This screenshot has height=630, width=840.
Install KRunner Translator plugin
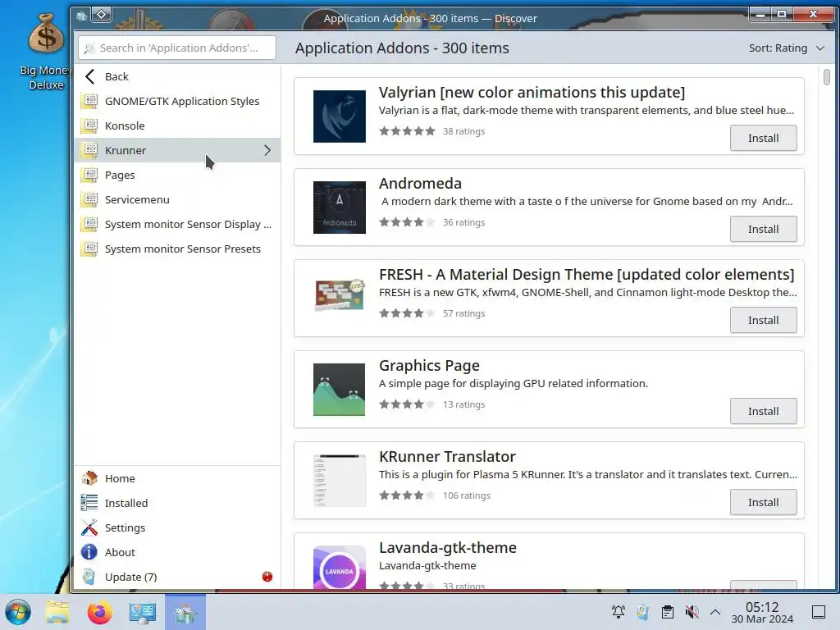pyautogui.click(x=763, y=503)
